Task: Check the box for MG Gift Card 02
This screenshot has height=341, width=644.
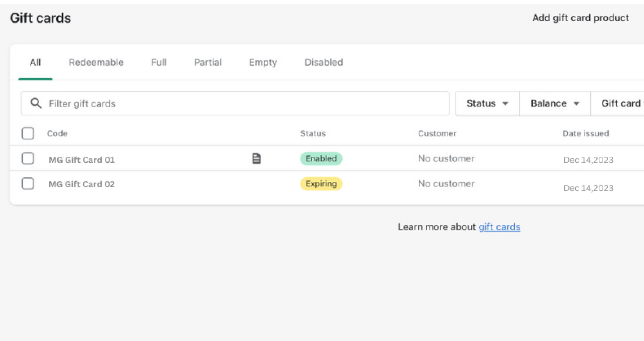Action: tap(28, 183)
